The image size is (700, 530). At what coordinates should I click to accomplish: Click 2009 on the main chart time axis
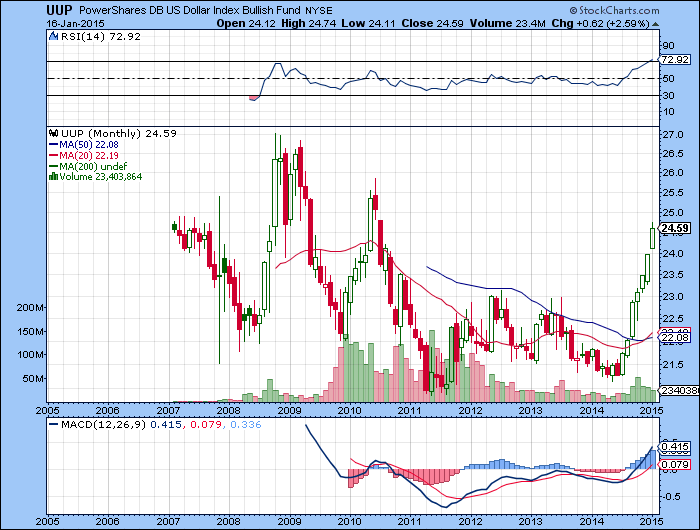pos(289,410)
